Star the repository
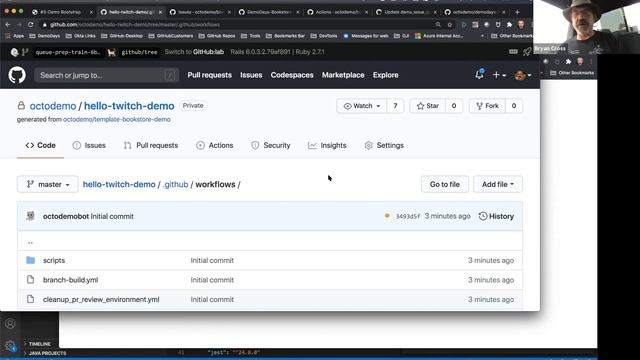 (x=428, y=106)
